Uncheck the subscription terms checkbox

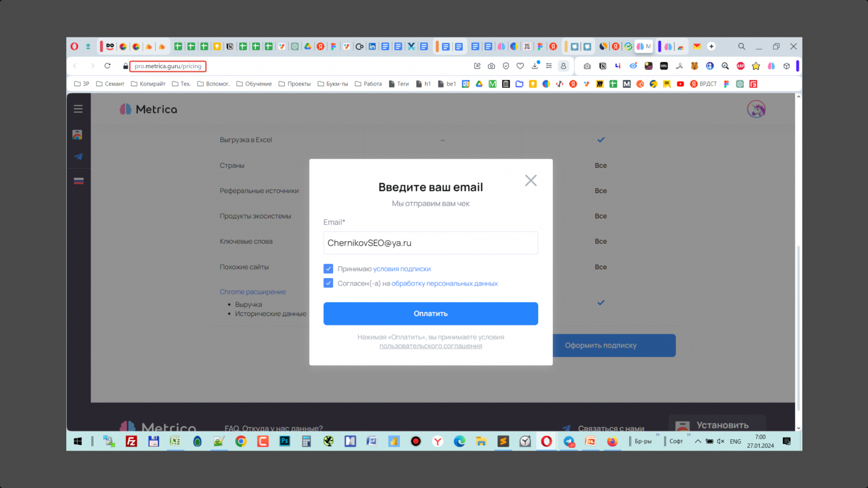pos(328,268)
